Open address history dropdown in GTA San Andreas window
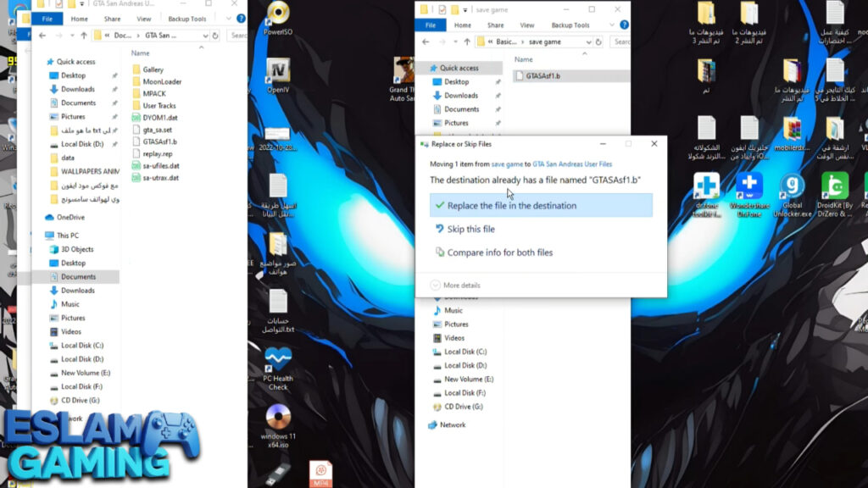 204,36
